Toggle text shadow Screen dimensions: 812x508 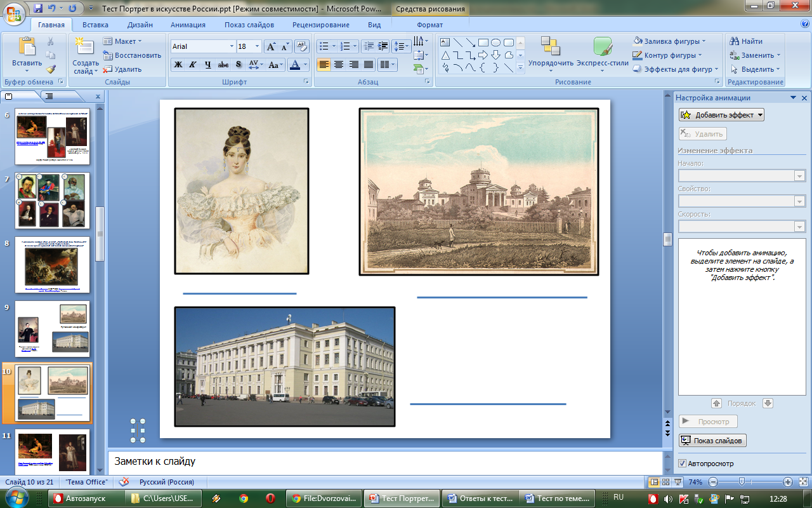(239, 65)
